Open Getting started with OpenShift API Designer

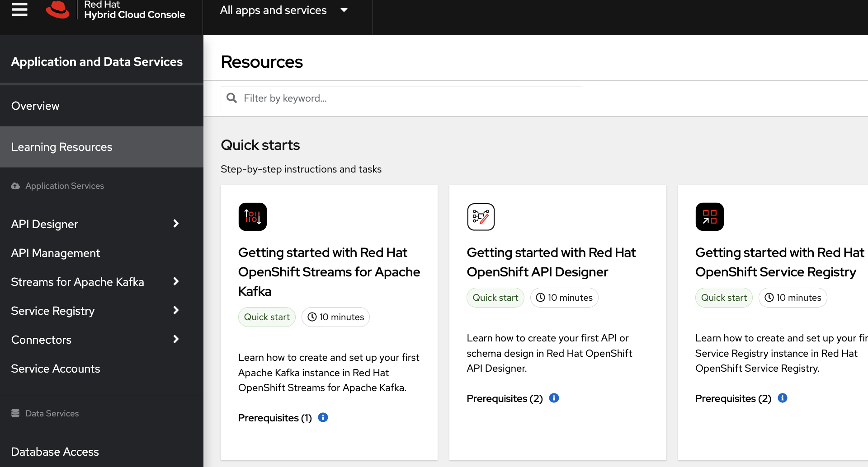pos(551,262)
